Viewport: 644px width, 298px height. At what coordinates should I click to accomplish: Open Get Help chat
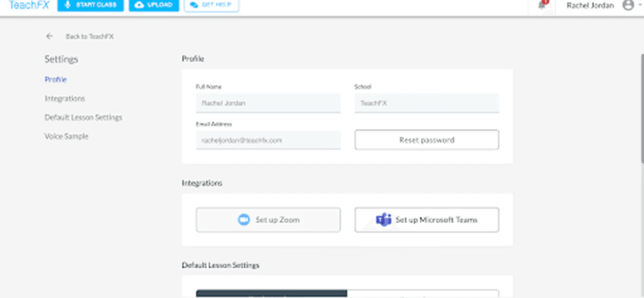[211, 5]
